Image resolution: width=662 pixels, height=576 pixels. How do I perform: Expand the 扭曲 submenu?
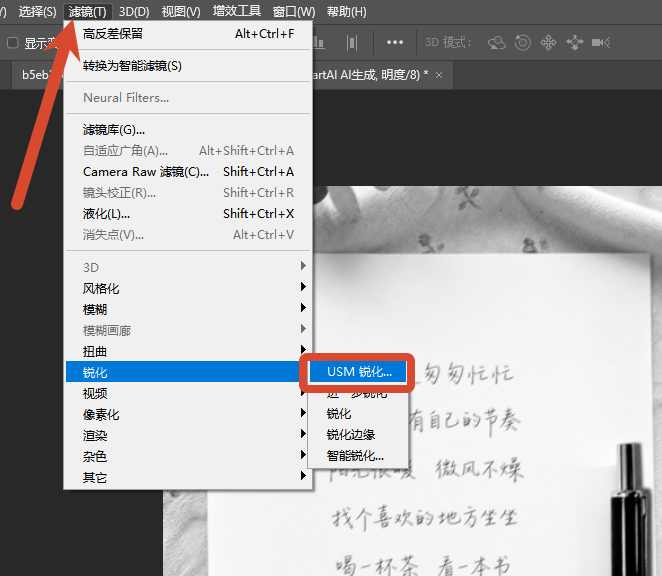pyautogui.click(x=188, y=351)
